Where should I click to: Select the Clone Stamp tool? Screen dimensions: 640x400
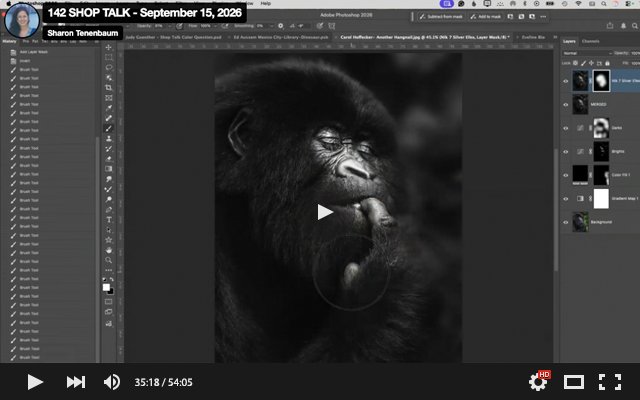click(109, 139)
